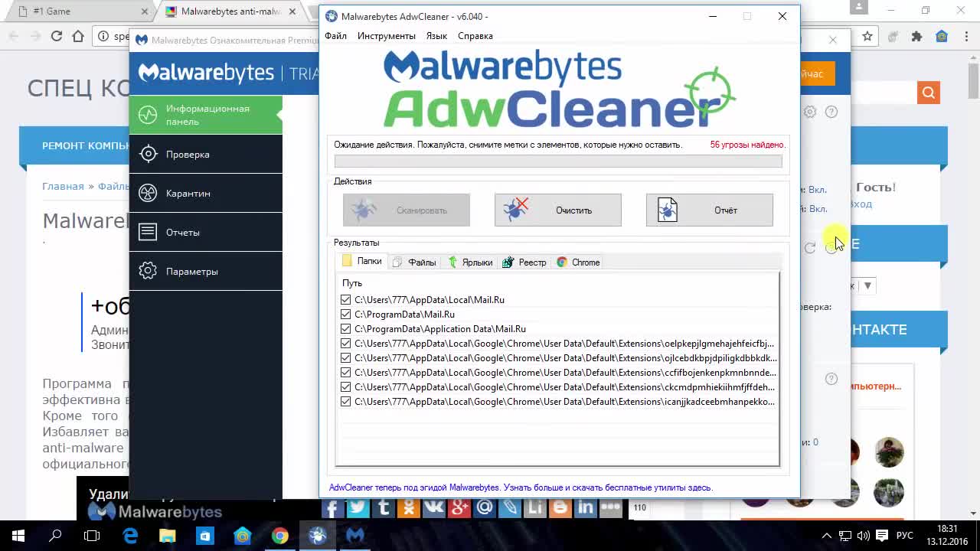Image resolution: width=980 pixels, height=551 pixels.
Task: Open File Explorer from the taskbar
Action: 168,536
